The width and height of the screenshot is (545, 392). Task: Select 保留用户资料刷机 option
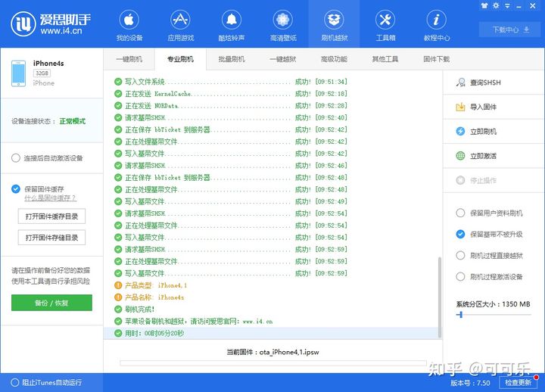click(x=460, y=213)
